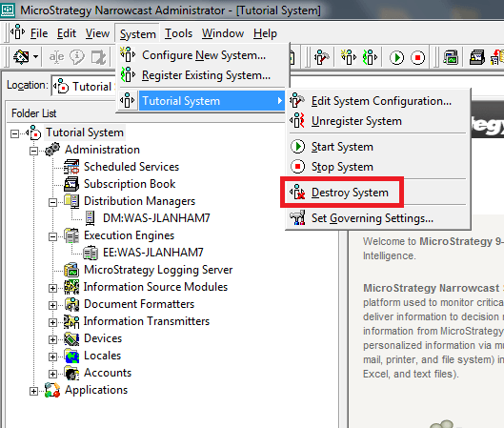
Task: Click the Folder List header
Action: coord(33,113)
